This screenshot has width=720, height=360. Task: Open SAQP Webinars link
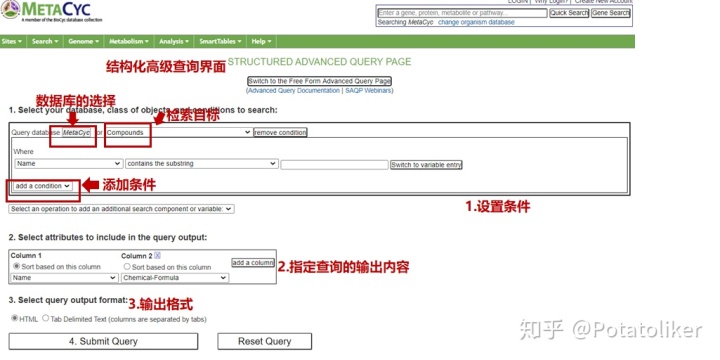coord(368,90)
